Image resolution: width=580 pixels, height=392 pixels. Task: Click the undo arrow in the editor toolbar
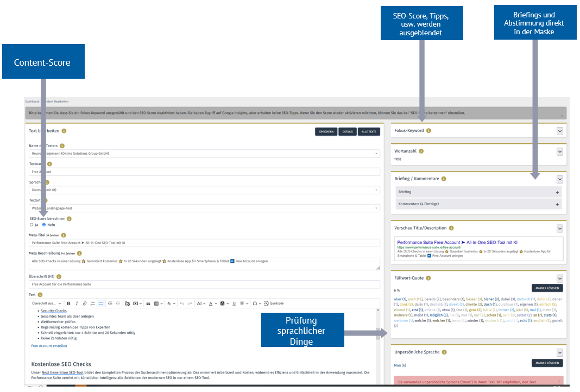(182, 303)
